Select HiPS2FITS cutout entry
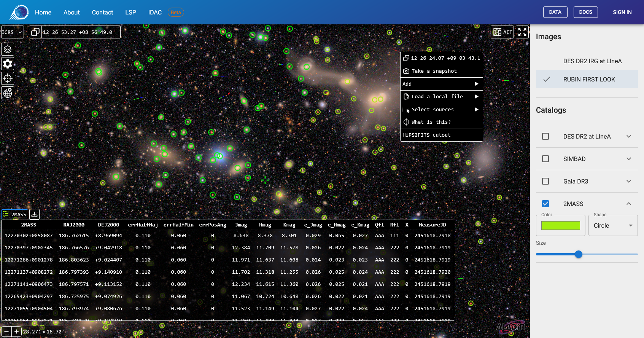The image size is (644, 338). pyautogui.click(x=442, y=135)
